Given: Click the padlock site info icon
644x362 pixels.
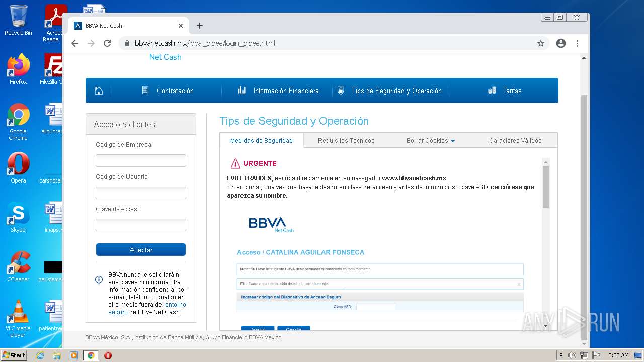Looking at the screenshot, I should [127, 43].
